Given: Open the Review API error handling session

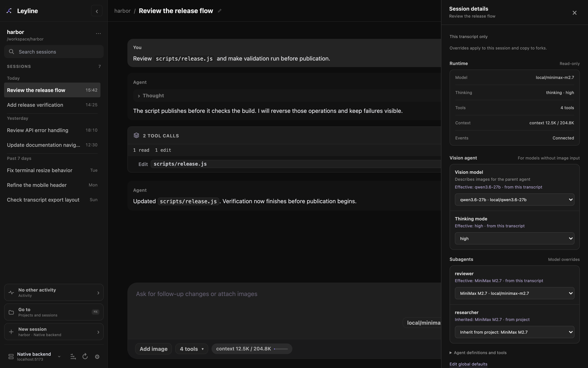Looking at the screenshot, I should click(x=52, y=130).
